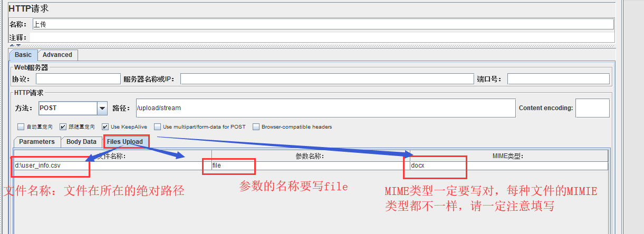Toggle the Use KeepAlive checkbox
The image size is (644, 234).
[105, 127]
